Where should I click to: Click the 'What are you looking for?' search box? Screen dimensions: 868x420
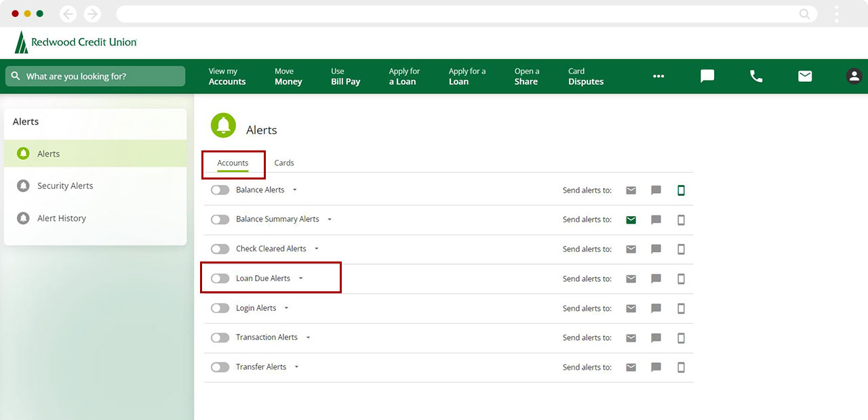click(x=95, y=77)
